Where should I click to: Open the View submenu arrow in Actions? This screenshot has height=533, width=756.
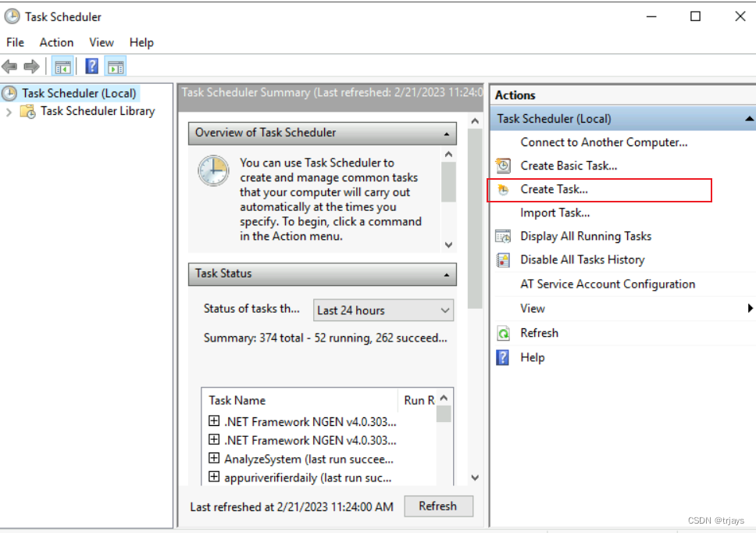[x=750, y=308]
